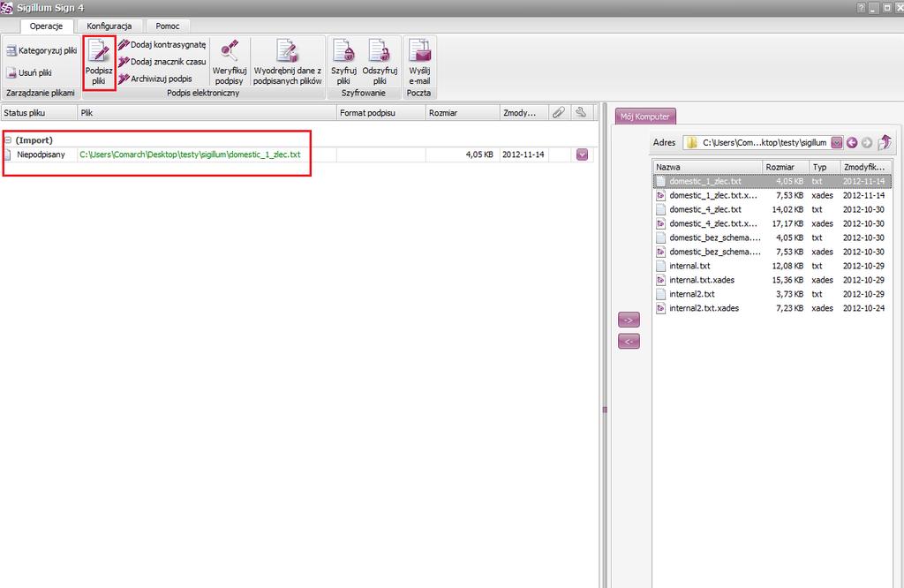Click the <- arrow button
Image resolution: width=904 pixels, height=588 pixels.
[x=629, y=342]
